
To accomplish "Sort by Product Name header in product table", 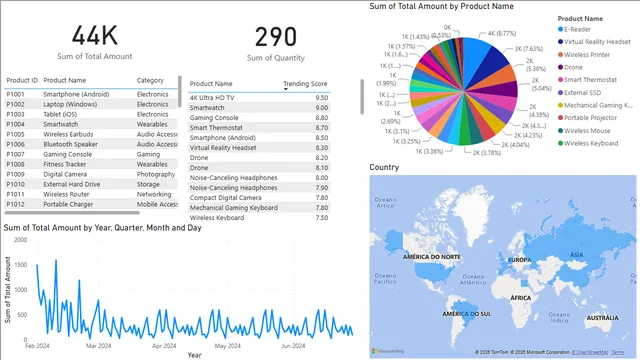I will coord(64,80).
